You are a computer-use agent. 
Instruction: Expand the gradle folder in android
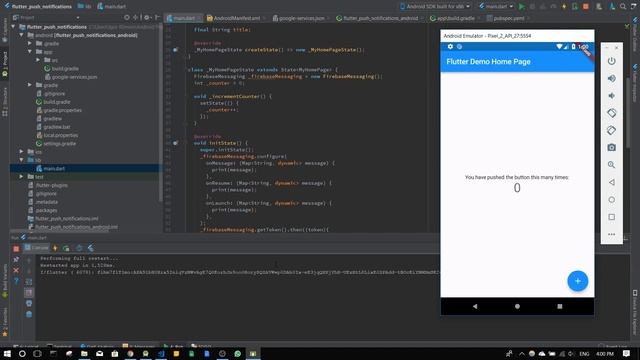point(30,85)
